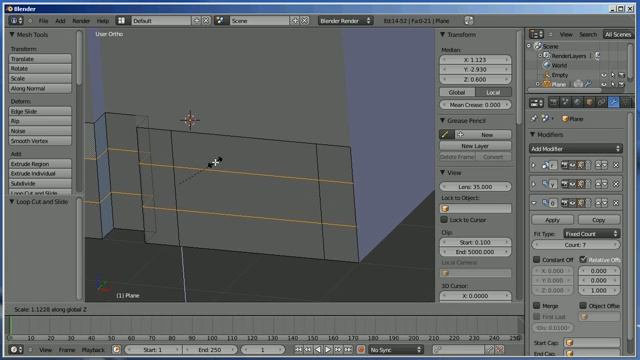Jump to timeline end frame
This screenshot has height=360, width=640.
348,349
